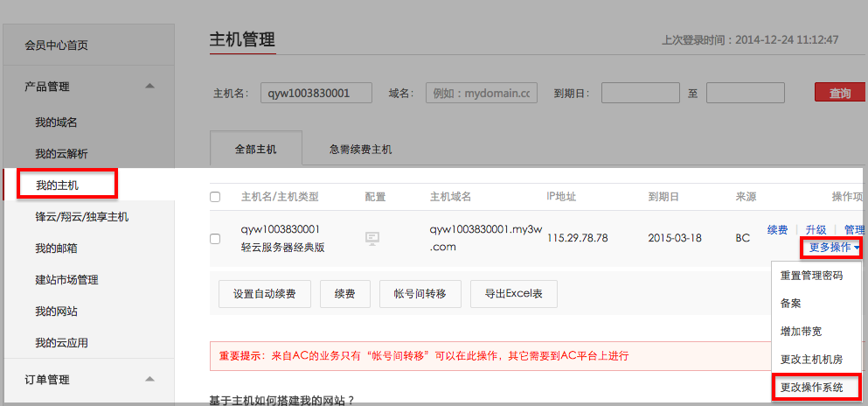The image size is (868, 406).
Task: Collapse the 产品管理 sidebar section
Action: point(149,86)
